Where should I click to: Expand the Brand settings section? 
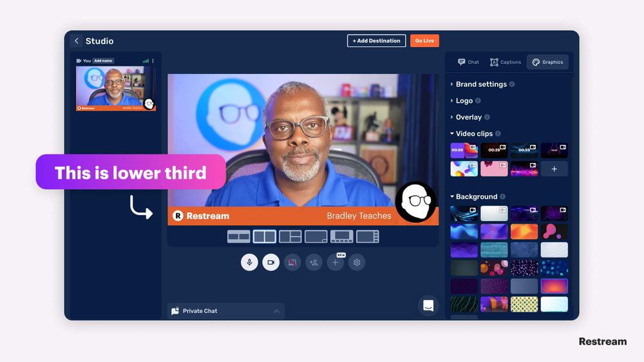(x=481, y=84)
